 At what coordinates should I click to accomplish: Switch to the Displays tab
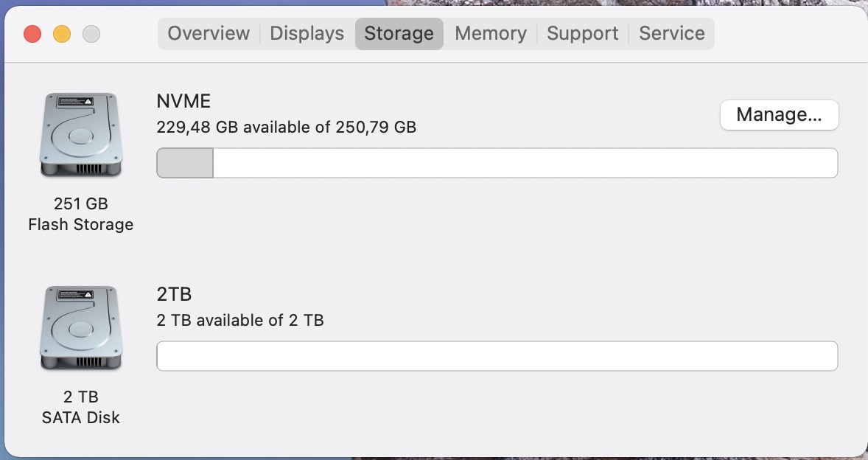click(307, 34)
